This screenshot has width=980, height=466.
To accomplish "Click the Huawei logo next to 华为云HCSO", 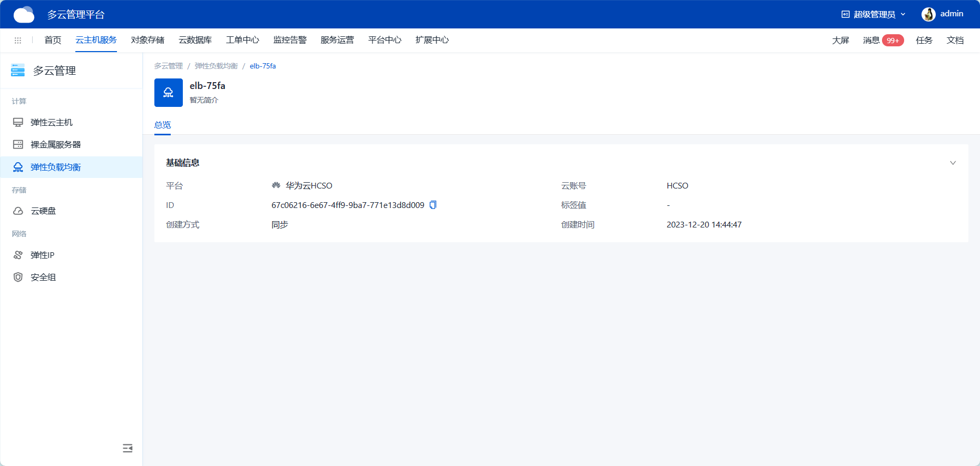I will click(x=276, y=185).
